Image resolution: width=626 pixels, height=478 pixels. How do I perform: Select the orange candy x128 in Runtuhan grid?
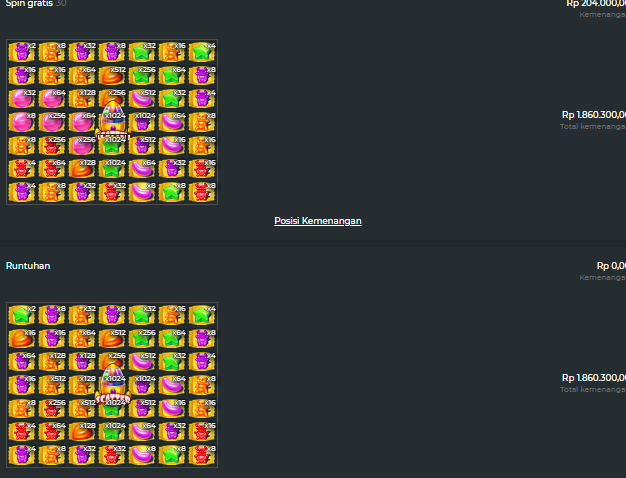82,432
